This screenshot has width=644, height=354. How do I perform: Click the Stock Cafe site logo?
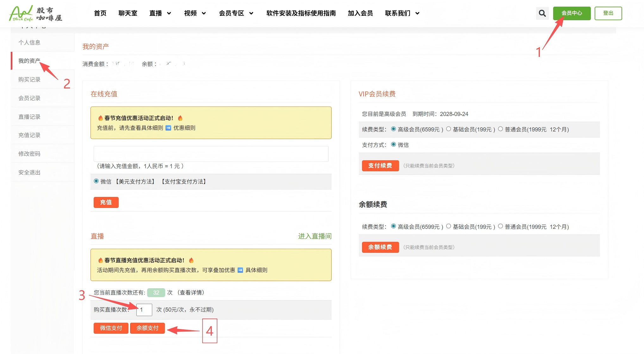(x=35, y=14)
